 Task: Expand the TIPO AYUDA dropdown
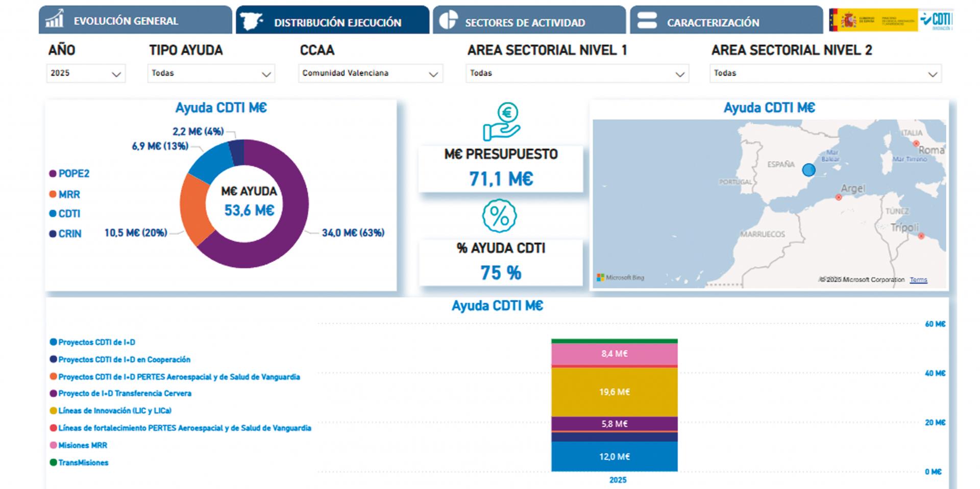pos(211,73)
